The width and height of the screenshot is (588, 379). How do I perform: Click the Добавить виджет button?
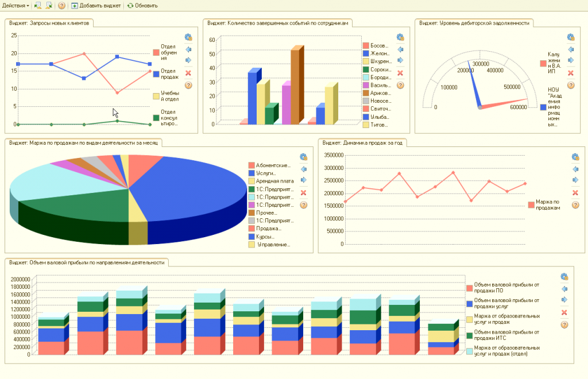[96, 6]
